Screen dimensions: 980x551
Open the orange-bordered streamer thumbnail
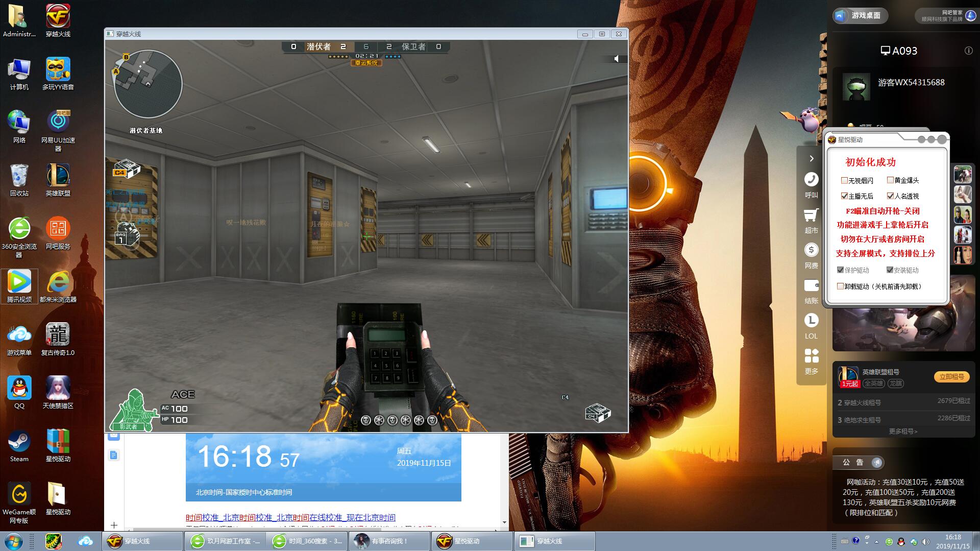click(x=963, y=254)
